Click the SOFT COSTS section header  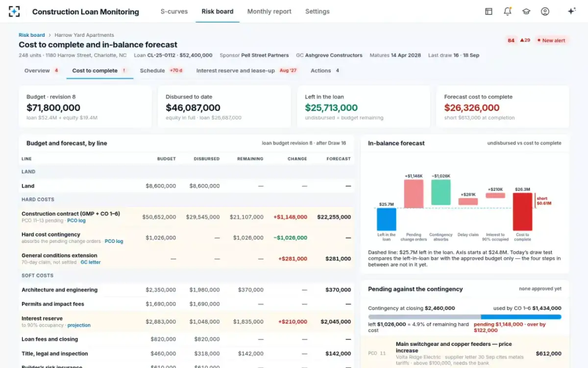click(37, 276)
